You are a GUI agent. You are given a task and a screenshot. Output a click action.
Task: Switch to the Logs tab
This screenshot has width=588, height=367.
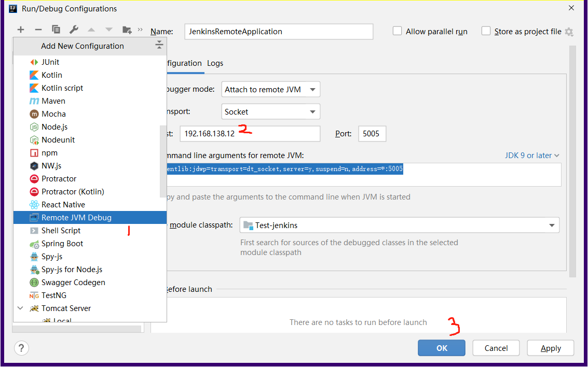click(215, 63)
